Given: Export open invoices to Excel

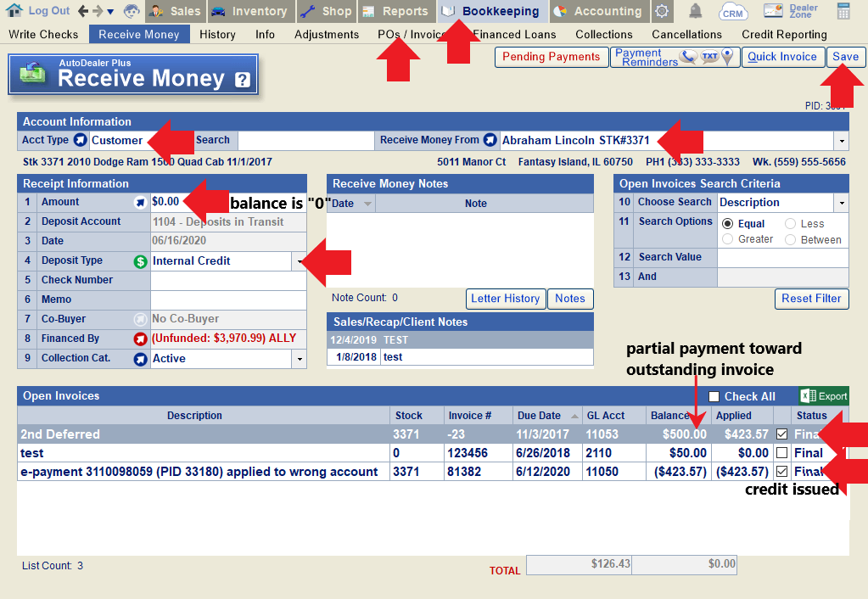Looking at the screenshot, I should pos(824,396).
